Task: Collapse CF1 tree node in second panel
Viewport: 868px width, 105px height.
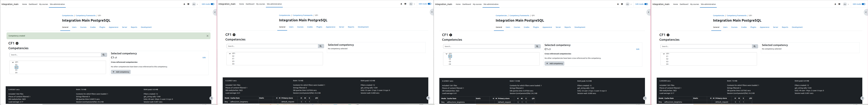Action: 230,54
